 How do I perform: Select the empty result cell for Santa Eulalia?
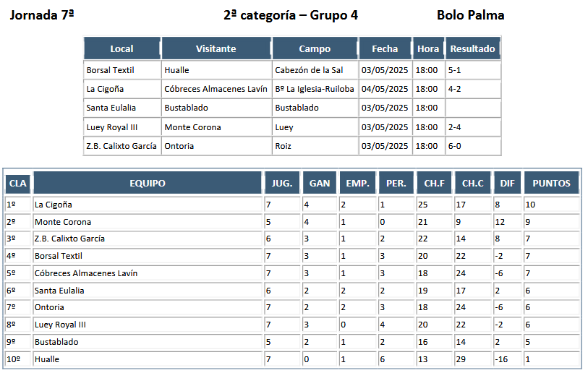pyautogui.click(x=473, y=108)
